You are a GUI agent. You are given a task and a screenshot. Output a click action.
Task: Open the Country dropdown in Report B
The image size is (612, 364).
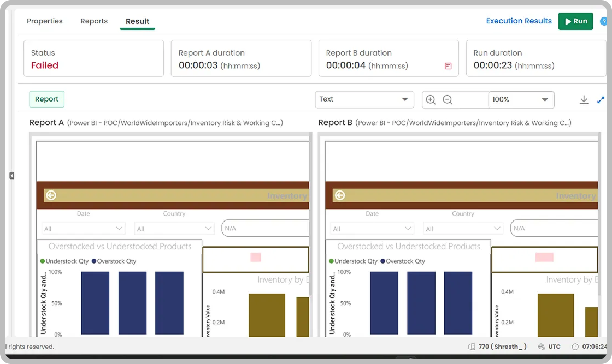(x=463, y=228)
